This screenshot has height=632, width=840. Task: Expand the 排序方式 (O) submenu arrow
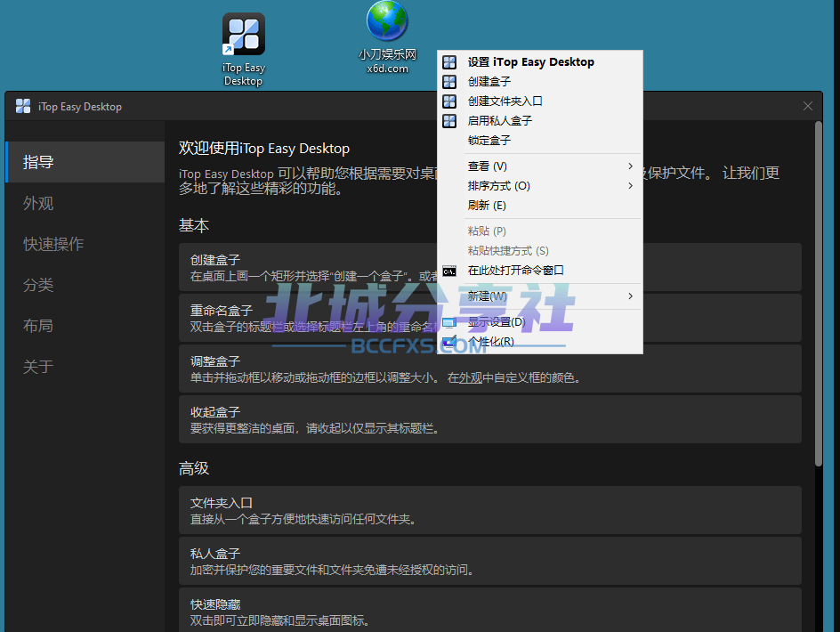[631, 186]
